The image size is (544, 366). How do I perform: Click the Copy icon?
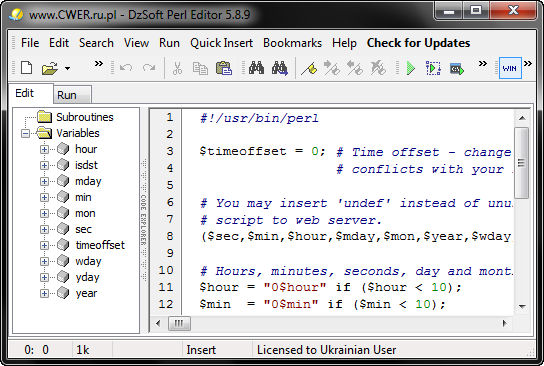[200, 68]
